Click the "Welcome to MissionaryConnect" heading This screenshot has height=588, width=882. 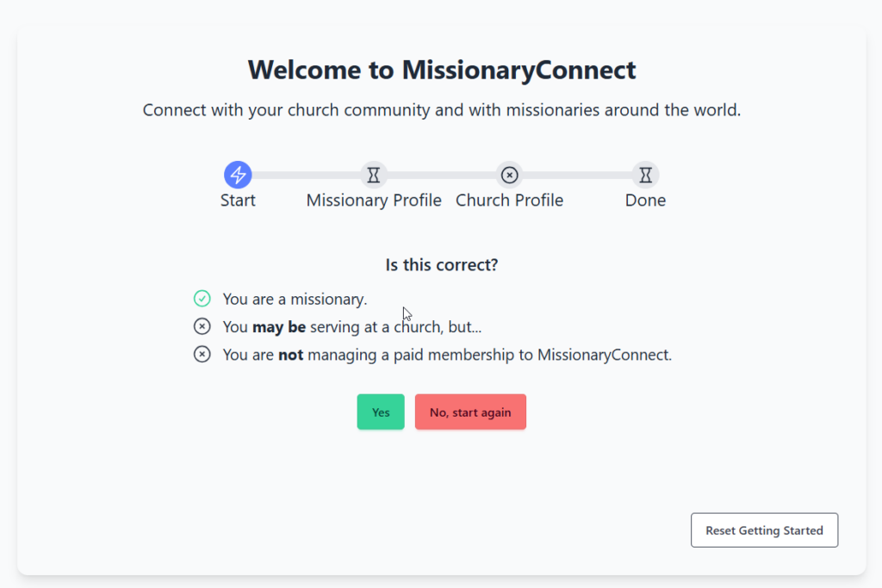pyautogui.click(x=441, y=70)
